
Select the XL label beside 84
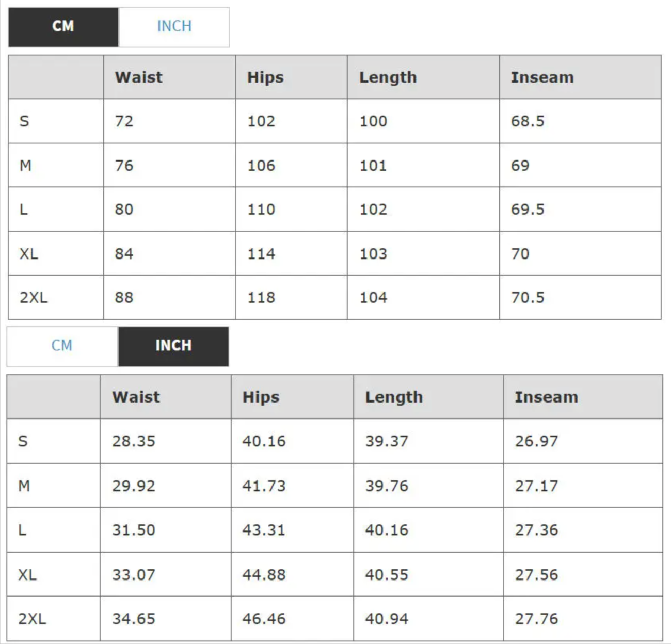tap(29, 254)
